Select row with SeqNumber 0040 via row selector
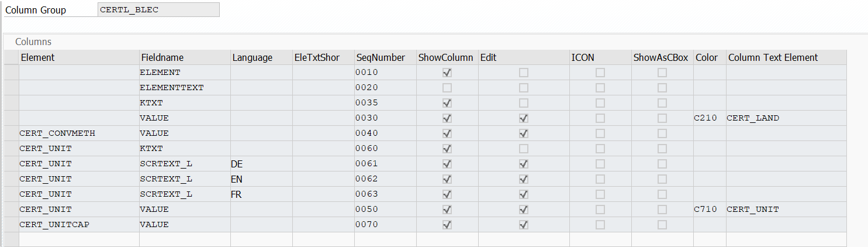Viewport: 868px width, 247px height. point(11,133)
